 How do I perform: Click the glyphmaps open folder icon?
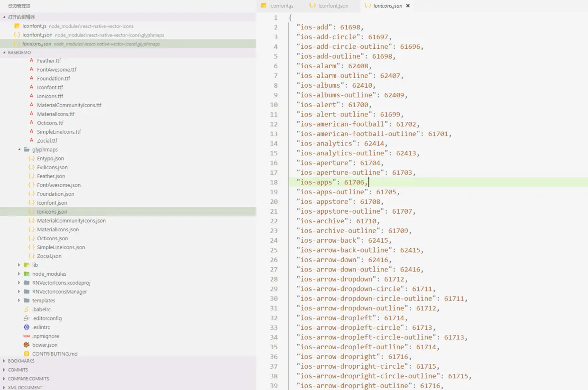27,150
